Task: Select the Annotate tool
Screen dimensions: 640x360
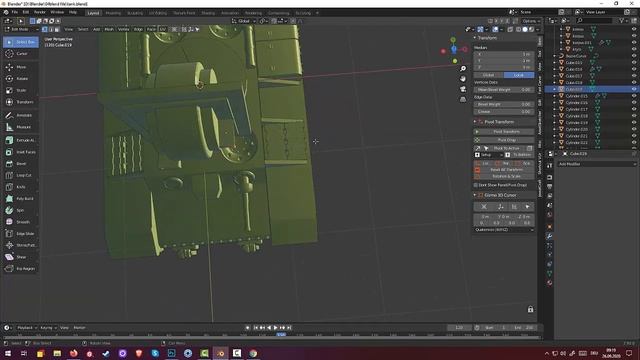Action: 21,116
